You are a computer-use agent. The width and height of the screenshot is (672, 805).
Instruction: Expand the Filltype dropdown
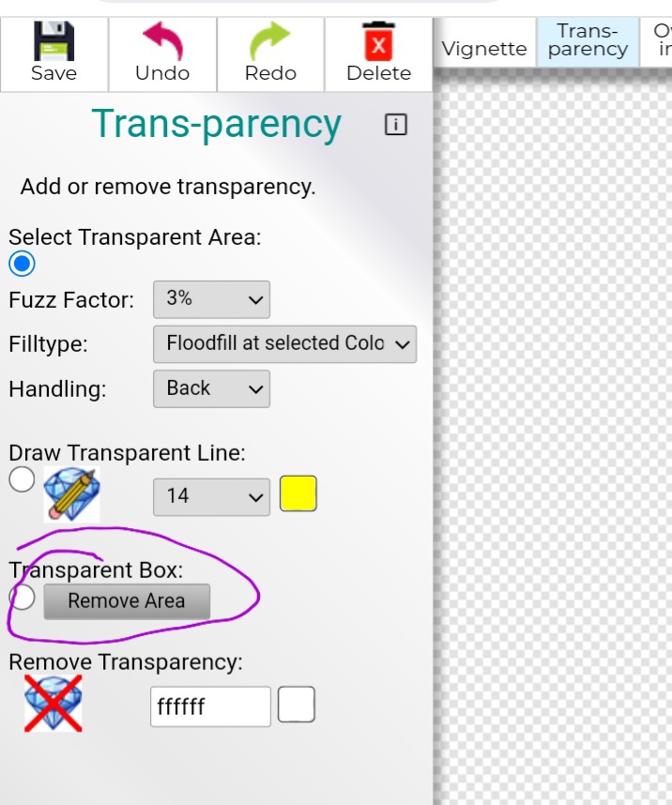(284, 344)
